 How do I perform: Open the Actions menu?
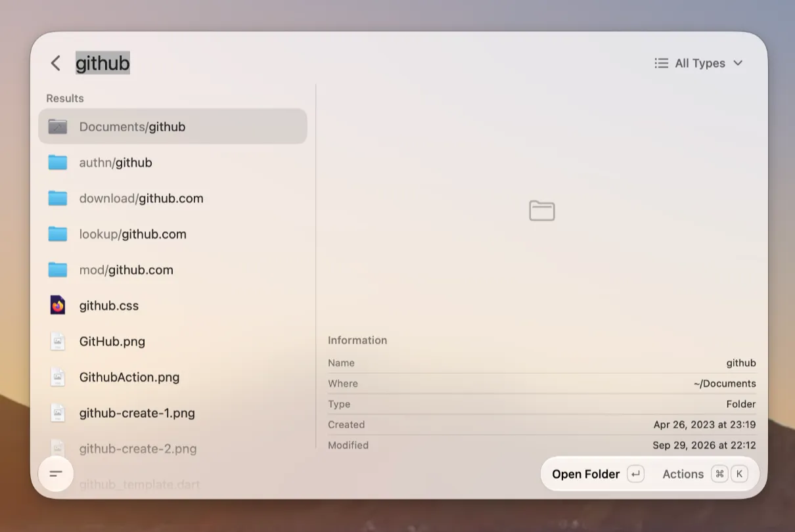(x=705, y=474)
